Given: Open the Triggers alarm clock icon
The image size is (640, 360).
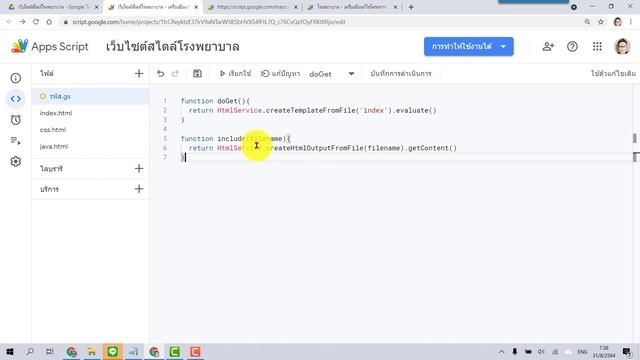Looking at the screenshot, I should [x=16, y=120].
